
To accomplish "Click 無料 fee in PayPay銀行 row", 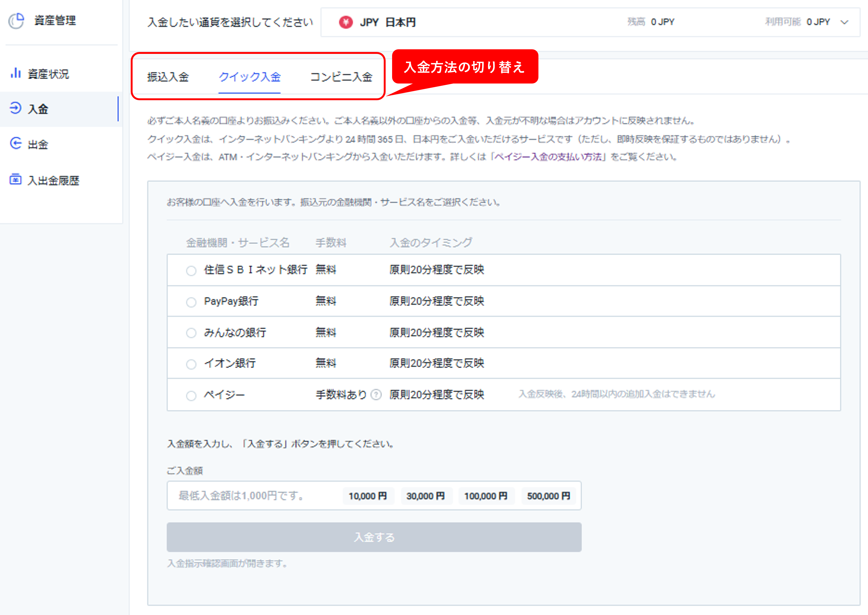I will 326,301.
